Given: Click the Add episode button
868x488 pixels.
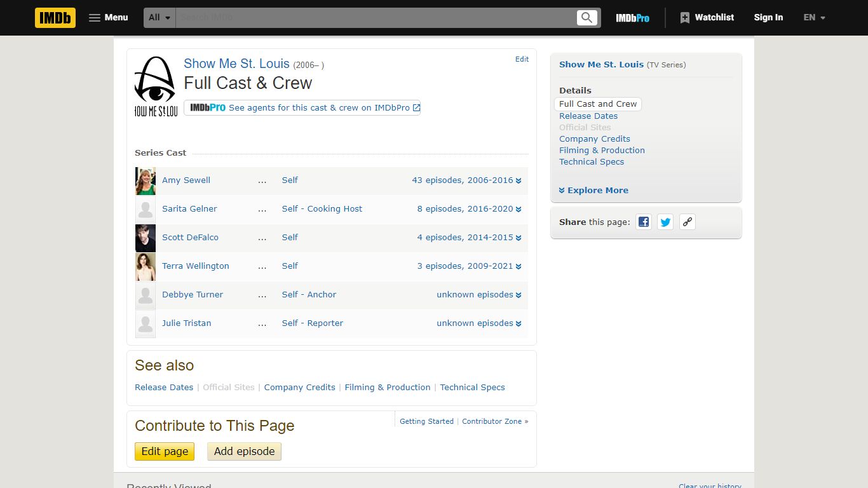Looking at the screenshot, I should (x=245, y=452).
